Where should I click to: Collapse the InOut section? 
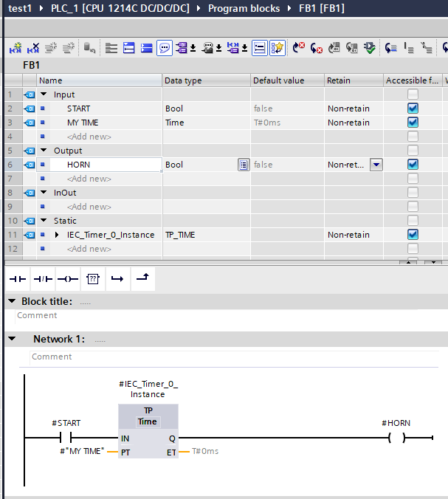(44, 192)
